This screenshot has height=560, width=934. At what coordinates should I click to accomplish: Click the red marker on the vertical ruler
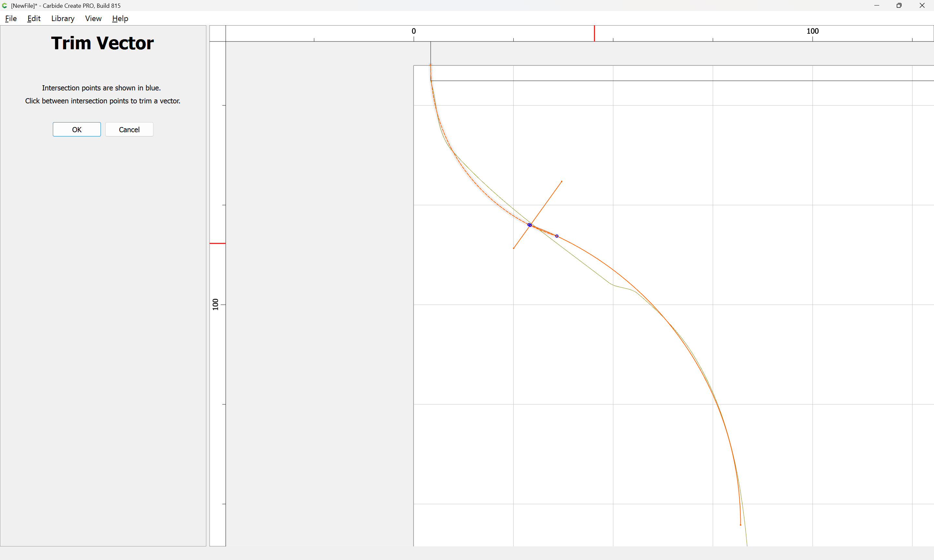coord(218,243)
